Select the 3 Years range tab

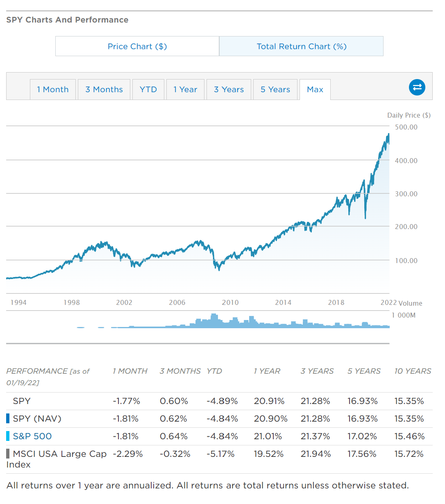229,90
